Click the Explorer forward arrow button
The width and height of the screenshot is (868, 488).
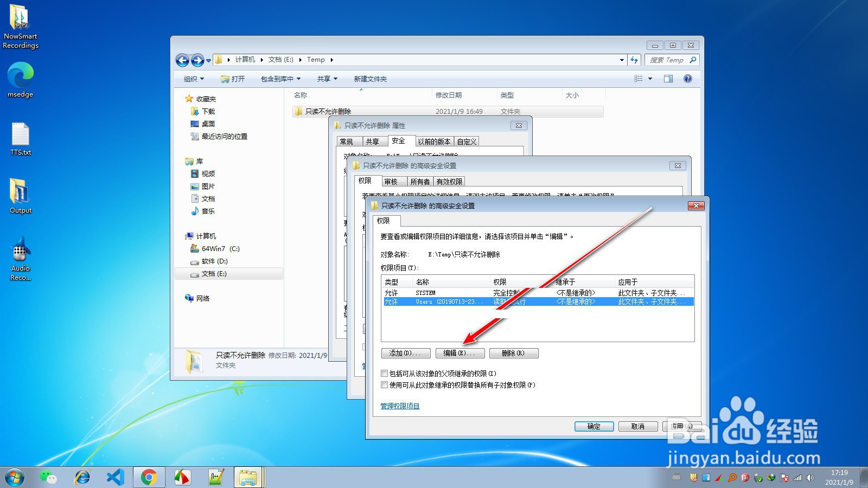coord(197,60)
